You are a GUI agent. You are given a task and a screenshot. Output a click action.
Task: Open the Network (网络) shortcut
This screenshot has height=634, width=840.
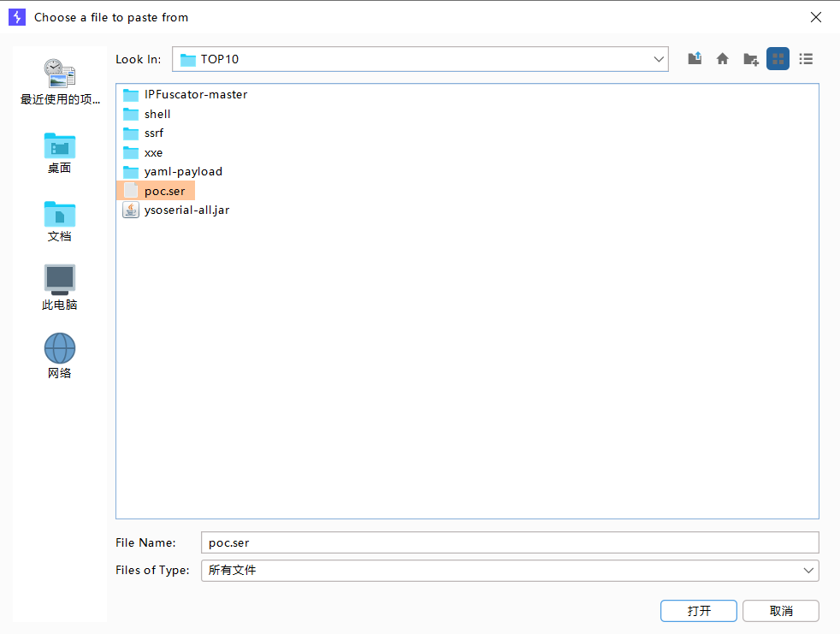coord(60,356)
